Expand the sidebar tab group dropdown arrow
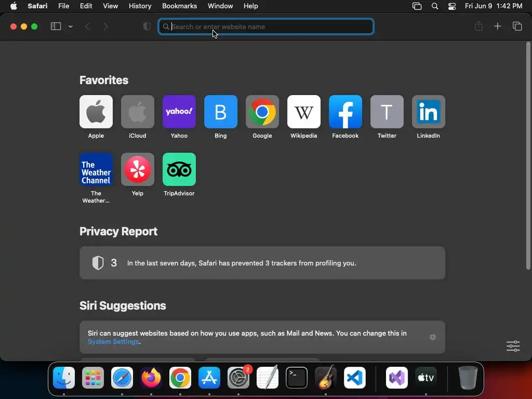532x399 pixels. (70, 26)
